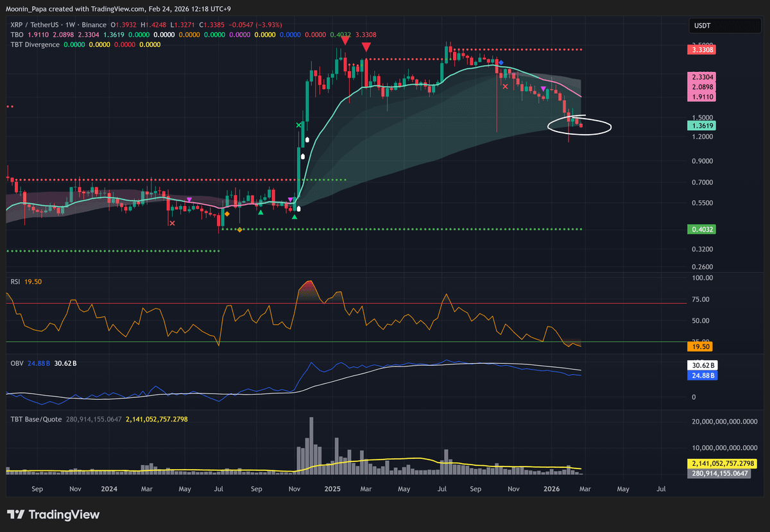Select the TBT Divergence indicator legend name
This screenshot has width=770, height=532.
click(x=35, y=44)
